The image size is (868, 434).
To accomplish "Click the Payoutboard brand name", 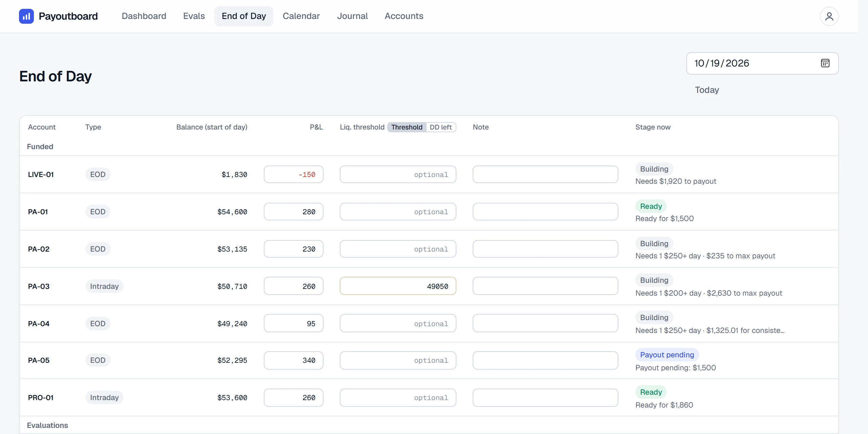I will (x=68, y=16).
